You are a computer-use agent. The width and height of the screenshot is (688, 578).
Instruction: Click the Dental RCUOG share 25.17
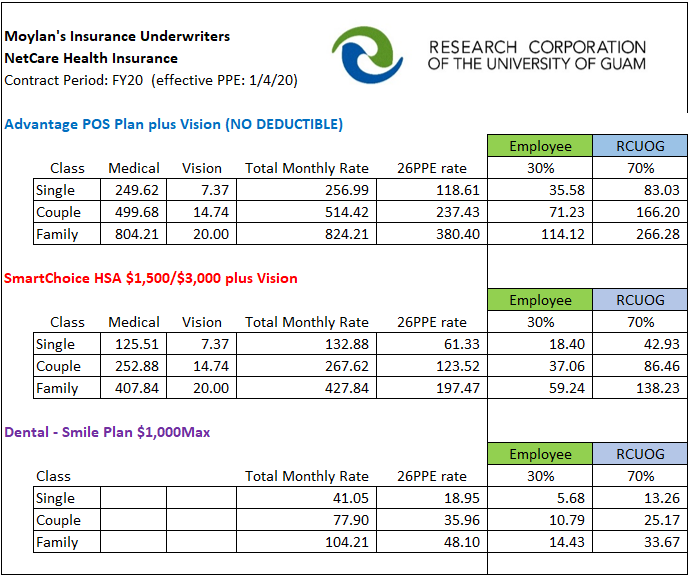click(640, 520)
